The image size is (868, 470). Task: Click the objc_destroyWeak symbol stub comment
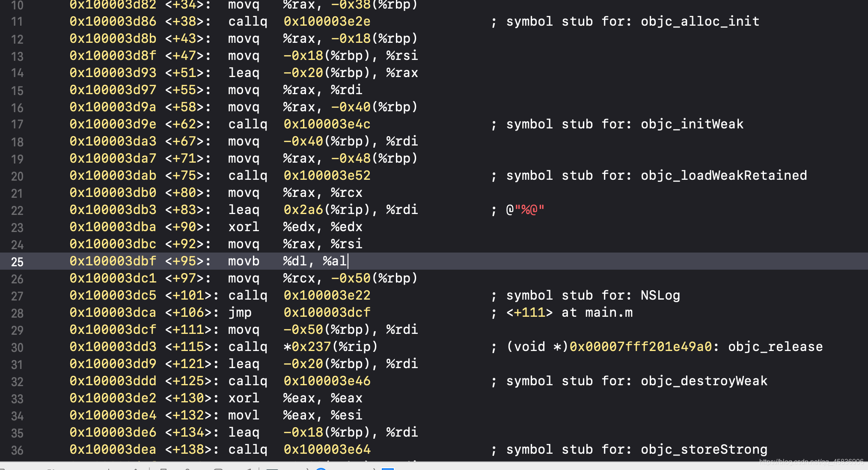click(629, 381)
